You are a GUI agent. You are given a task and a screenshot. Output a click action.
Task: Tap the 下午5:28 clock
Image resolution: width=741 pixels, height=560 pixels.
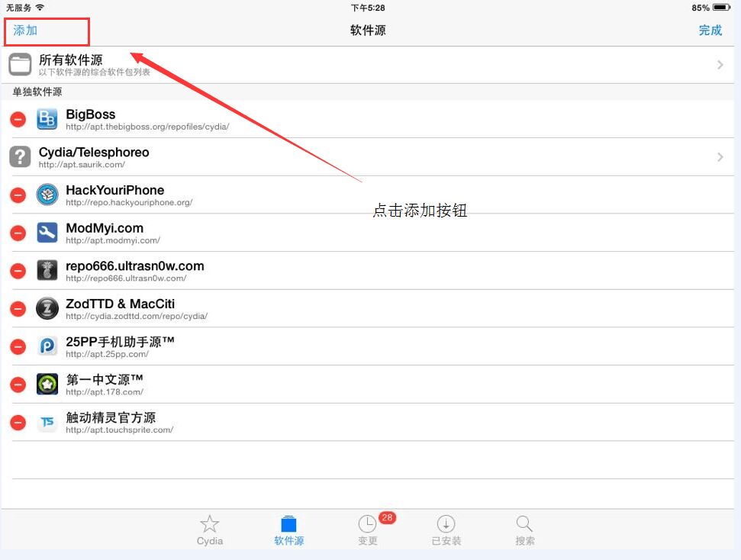[x=368, y=8]
